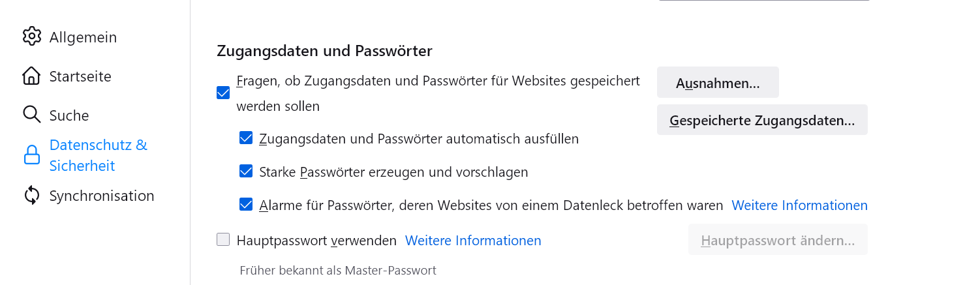The width and height of the screenshot is (980, 285).
Task: Open 'Gespeicherte Zugangsdaten…' saved logins
Action: pyautogui.click(x=762, y=120)
